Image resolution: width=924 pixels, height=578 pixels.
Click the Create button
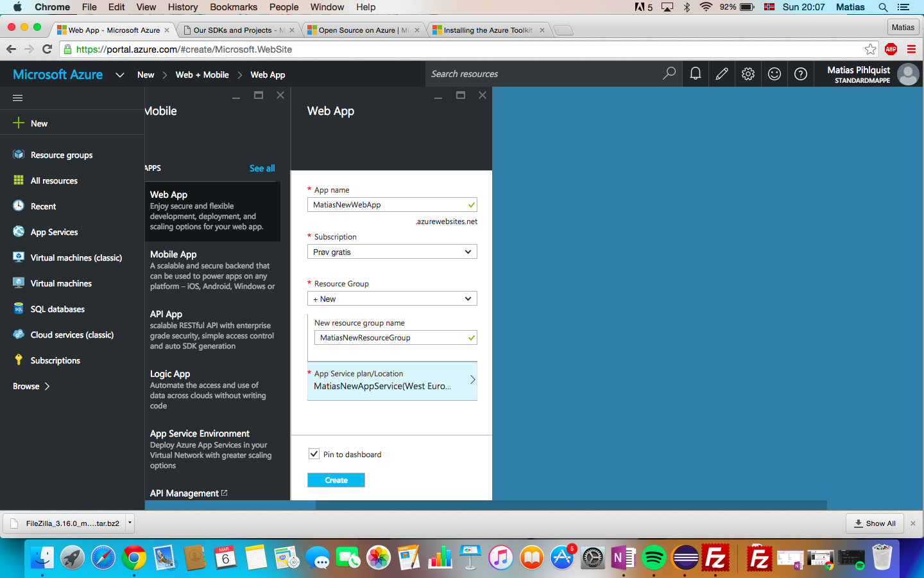pos(336,480)
